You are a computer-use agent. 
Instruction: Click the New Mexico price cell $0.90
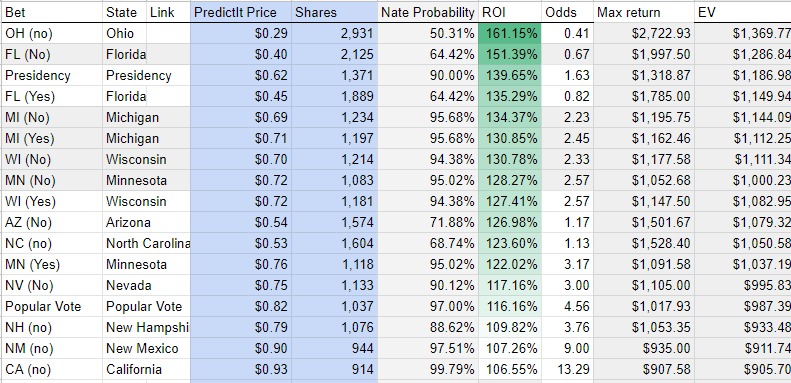click(x=241, y=348)
